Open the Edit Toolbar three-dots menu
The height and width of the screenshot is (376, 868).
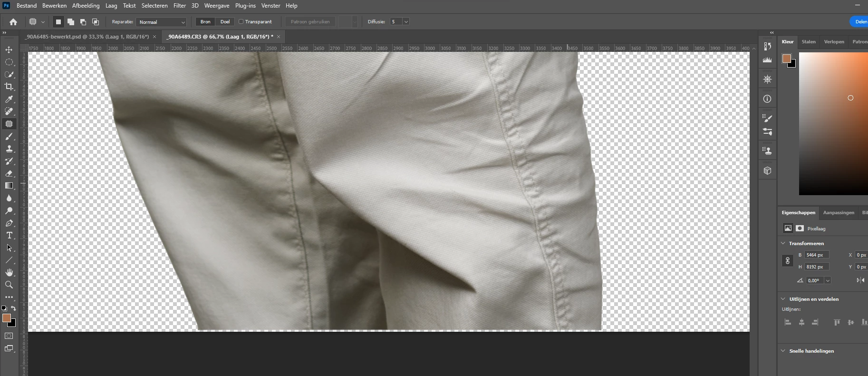[x=9, y=297]
